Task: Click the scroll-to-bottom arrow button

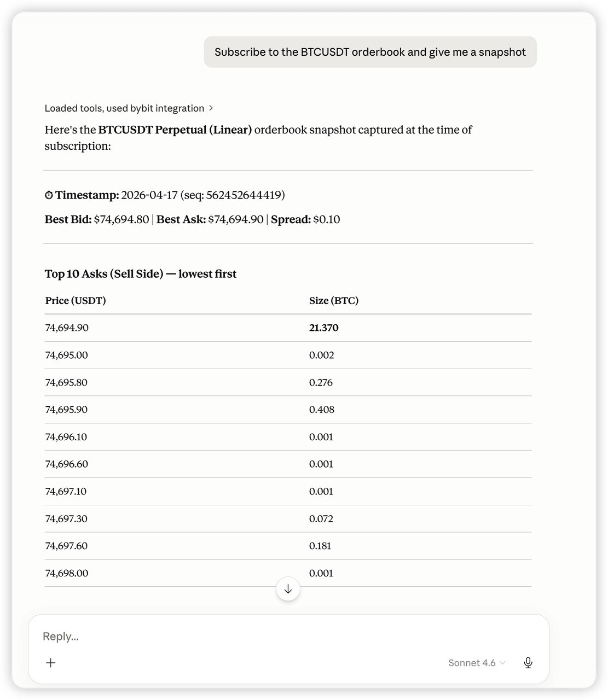Action: pyautogui.click(x=288, y=589)
